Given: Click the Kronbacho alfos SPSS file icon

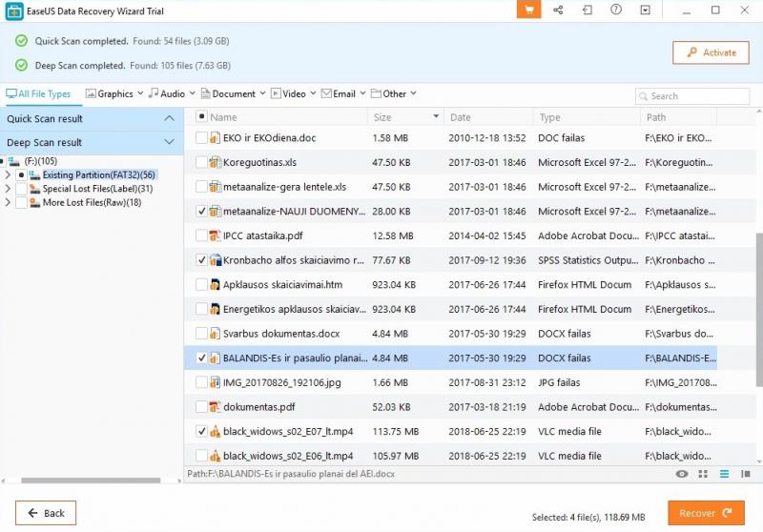Looking at the screenshot, I should [215, 260].
